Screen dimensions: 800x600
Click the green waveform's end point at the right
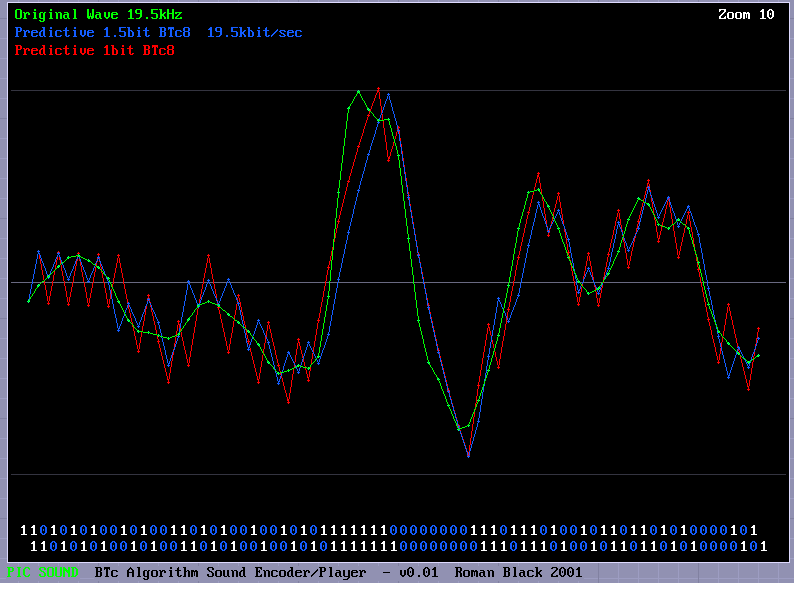point(759,355)
